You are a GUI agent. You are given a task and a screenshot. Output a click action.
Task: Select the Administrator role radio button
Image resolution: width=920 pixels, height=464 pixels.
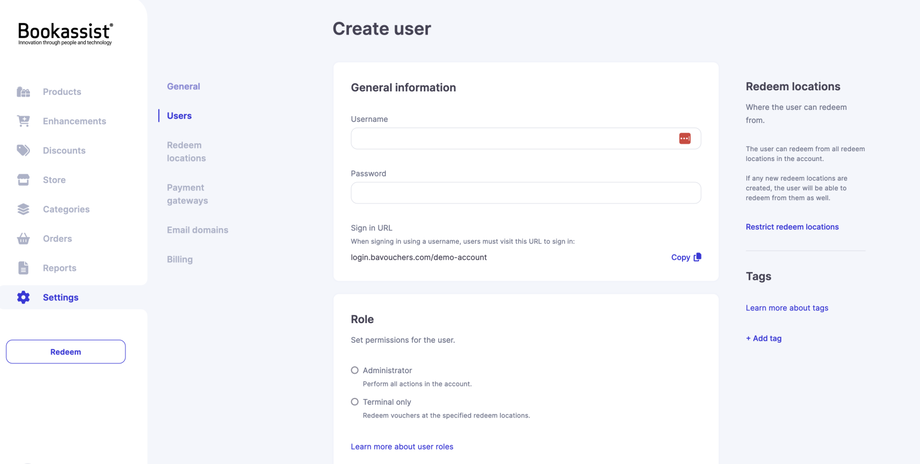tap(355, 370)
